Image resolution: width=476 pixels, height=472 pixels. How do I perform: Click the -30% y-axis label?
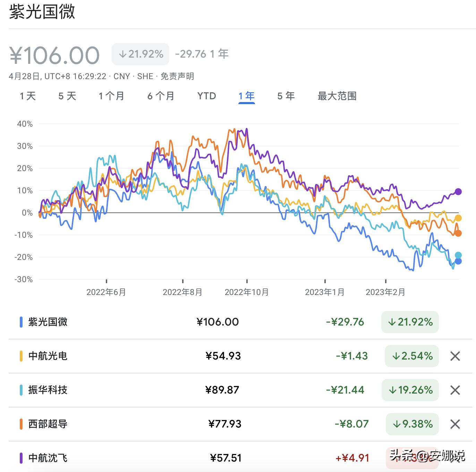tap(24, 279)
